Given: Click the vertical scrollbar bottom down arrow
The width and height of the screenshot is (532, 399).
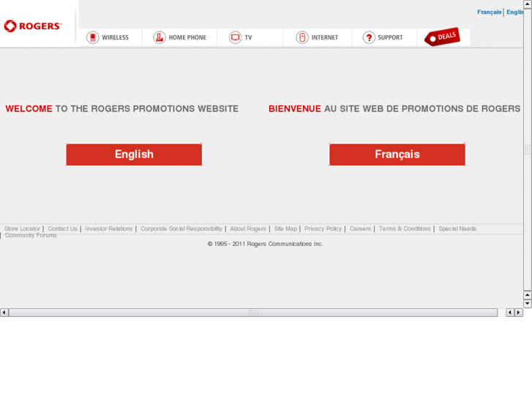Looking at the screenshot, I should click(528, 304).
